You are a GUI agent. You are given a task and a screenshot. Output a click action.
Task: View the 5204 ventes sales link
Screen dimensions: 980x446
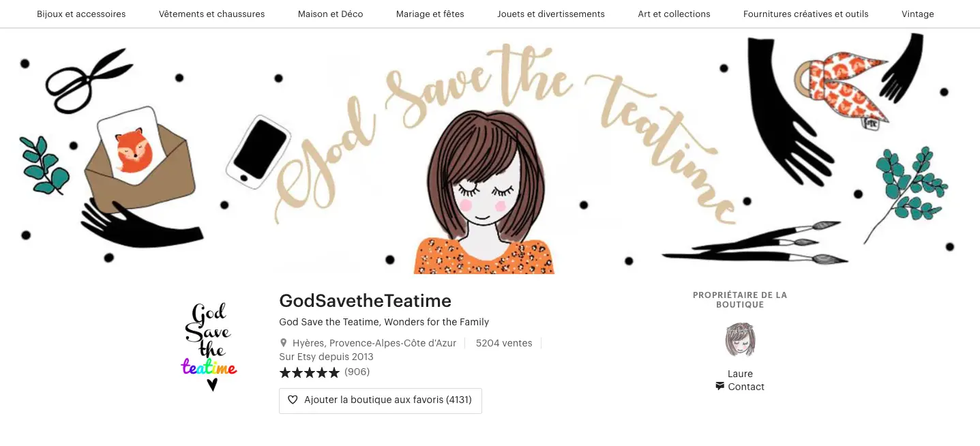(503, 343)
